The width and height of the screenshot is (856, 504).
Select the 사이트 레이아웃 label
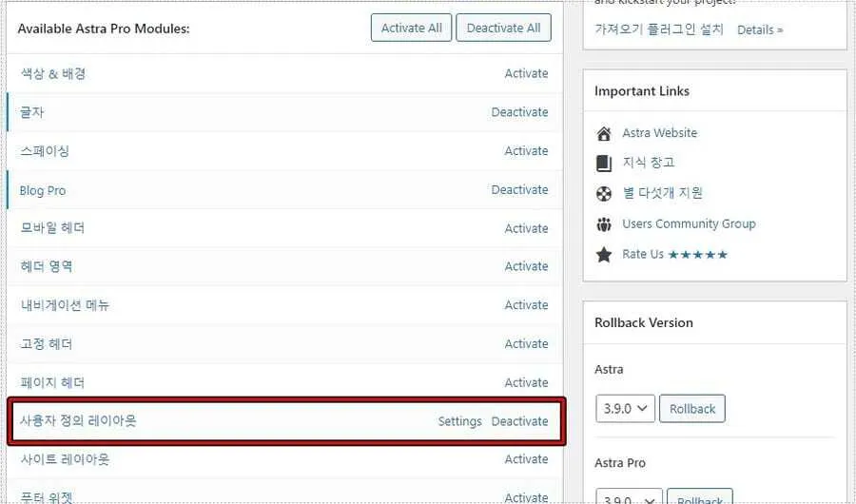tap(65, 459)
